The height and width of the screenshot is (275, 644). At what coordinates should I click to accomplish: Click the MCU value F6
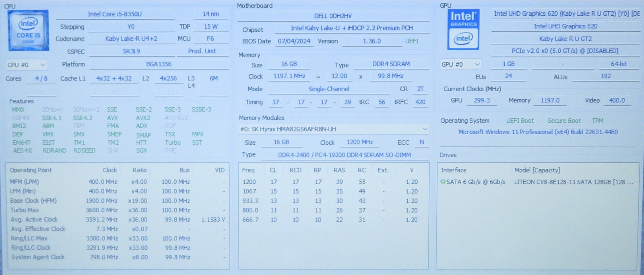pos(211,39)
